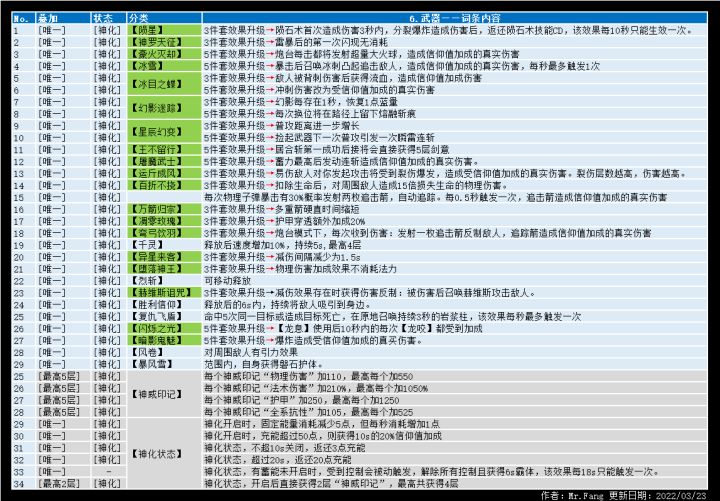Click the '6.武器——词条内容' title header

455,18
